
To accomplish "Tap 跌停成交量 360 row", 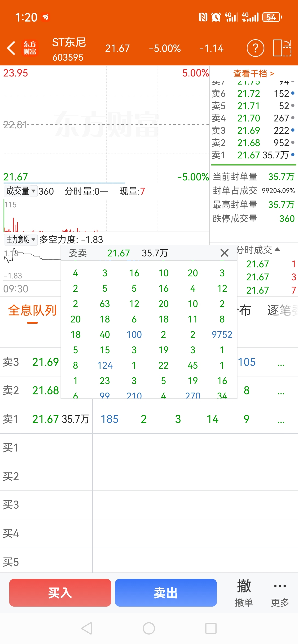I will coord(254,219).
